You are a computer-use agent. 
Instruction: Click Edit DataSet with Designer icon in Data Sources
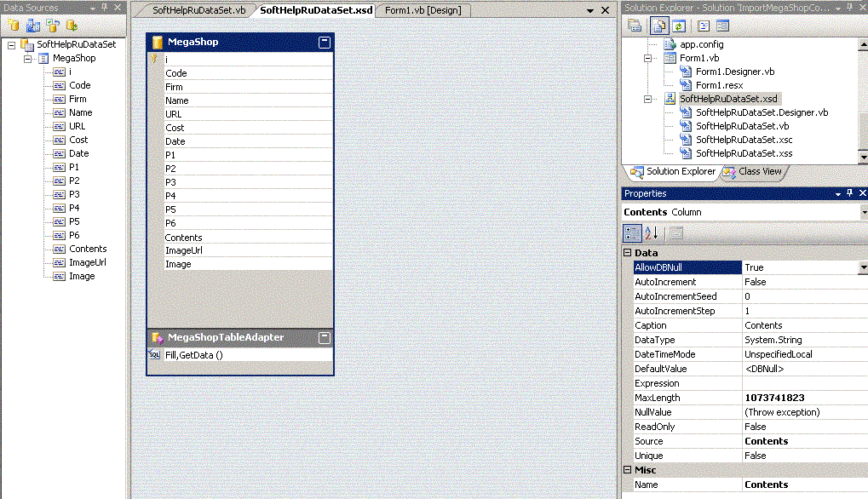click(x=33, y=26)
